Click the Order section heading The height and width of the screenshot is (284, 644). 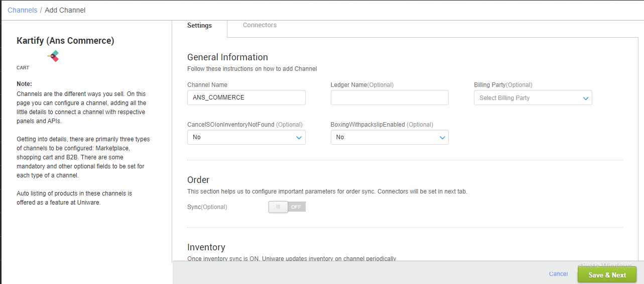click(198, 180)
